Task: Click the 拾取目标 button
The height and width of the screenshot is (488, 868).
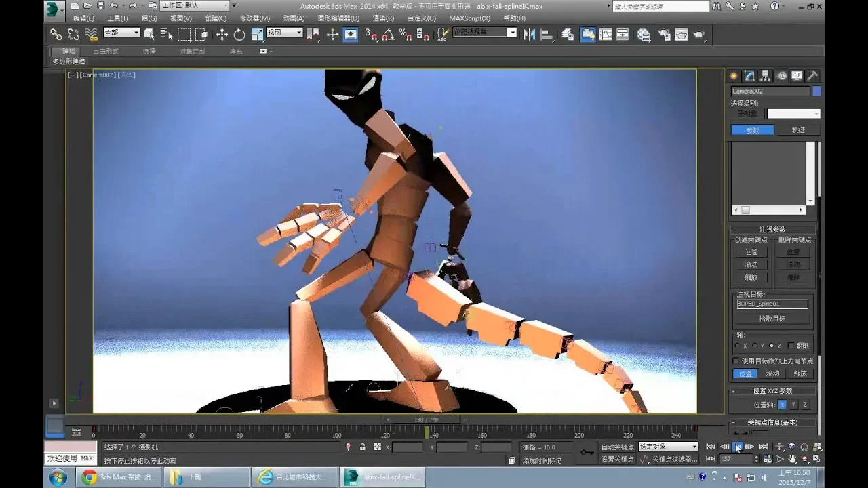Action: [772, 319]
